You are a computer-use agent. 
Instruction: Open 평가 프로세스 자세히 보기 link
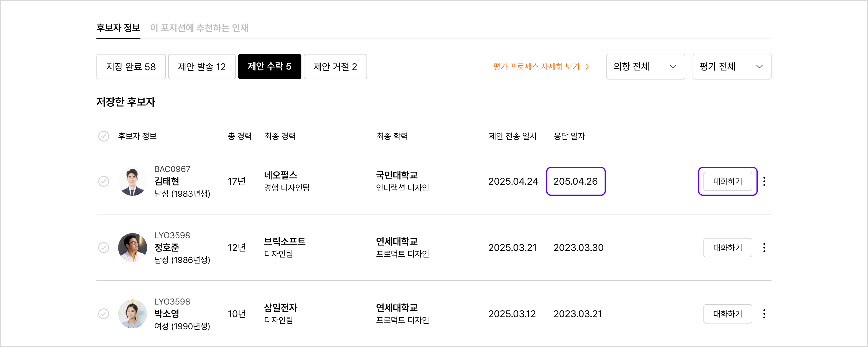click(x=540, y=67)
